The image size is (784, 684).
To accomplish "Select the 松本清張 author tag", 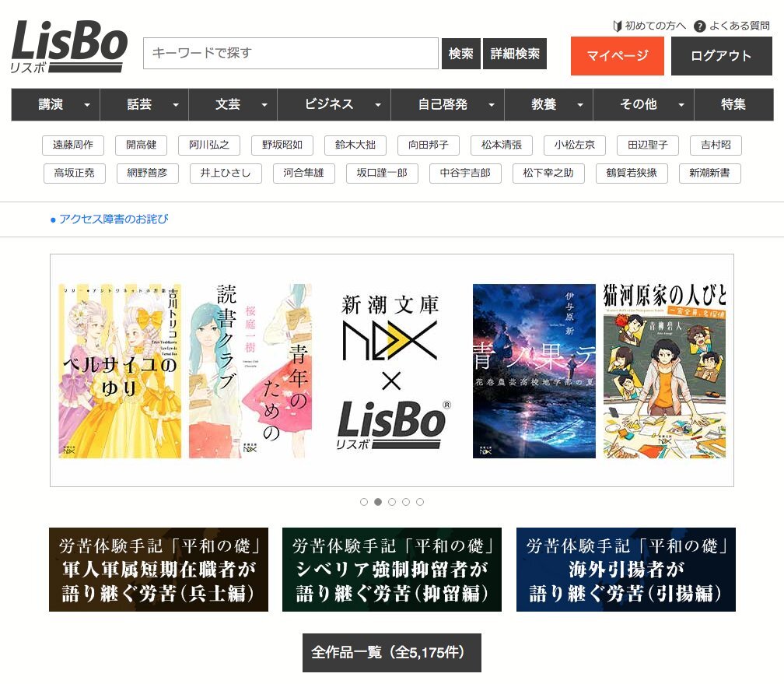I will pyautogui.click(x=502, y=145).
